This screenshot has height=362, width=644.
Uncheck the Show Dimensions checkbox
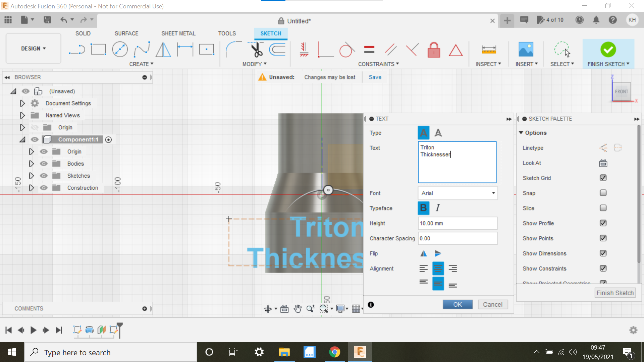(603, 253)
